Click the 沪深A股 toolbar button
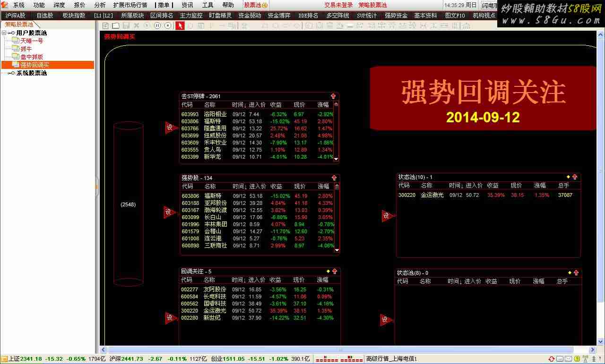This screenshot has height=364, width=605. tap(15, 16)
